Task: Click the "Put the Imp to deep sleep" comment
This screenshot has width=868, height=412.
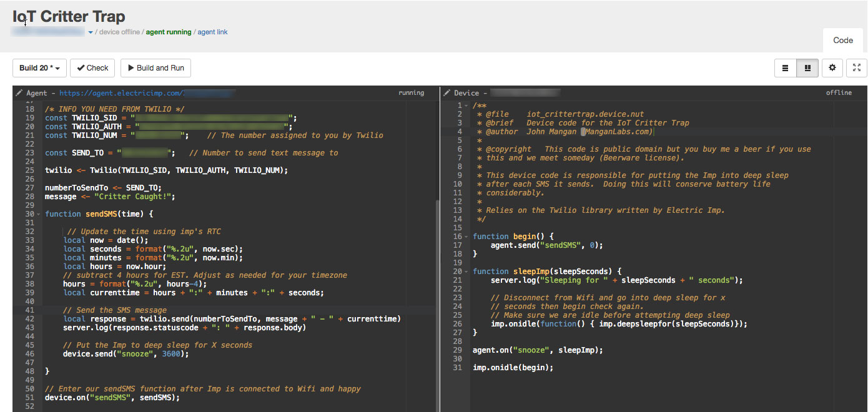Action: tap(157, 345)
